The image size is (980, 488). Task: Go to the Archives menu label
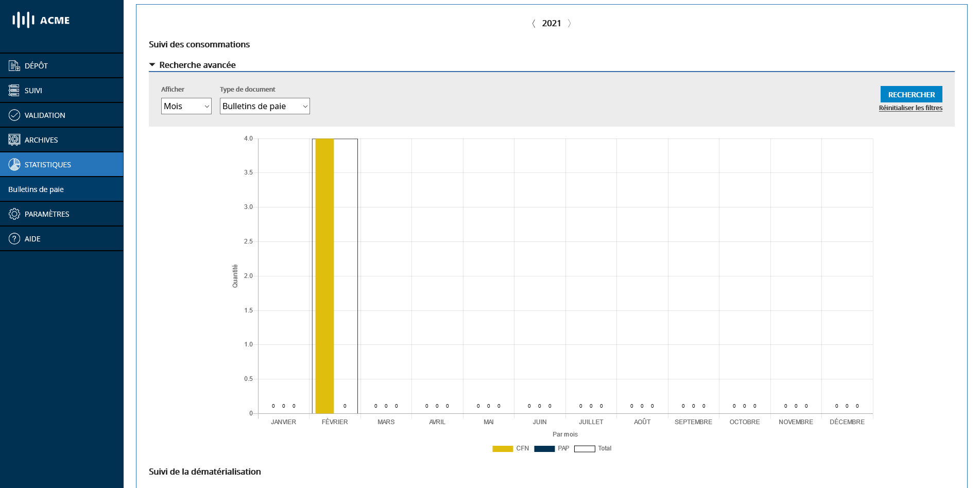click(41, 140)
